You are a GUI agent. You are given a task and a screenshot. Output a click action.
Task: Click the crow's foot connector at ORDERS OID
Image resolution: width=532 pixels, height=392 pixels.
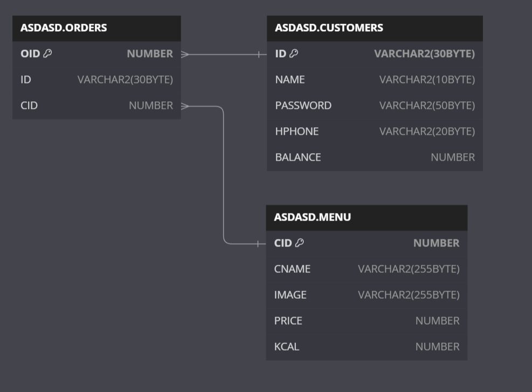(185, 54)
